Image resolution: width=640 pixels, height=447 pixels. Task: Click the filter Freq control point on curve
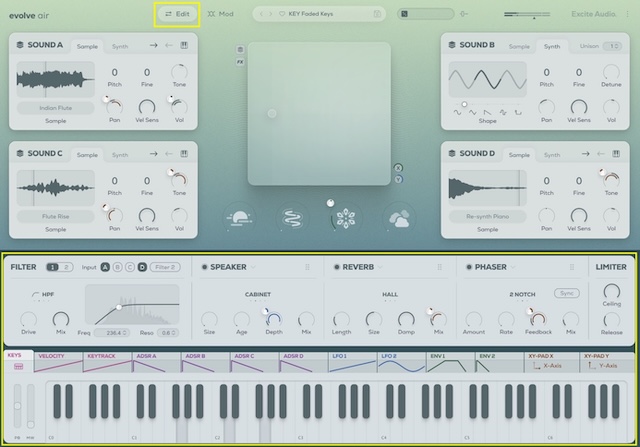(119, 306)
